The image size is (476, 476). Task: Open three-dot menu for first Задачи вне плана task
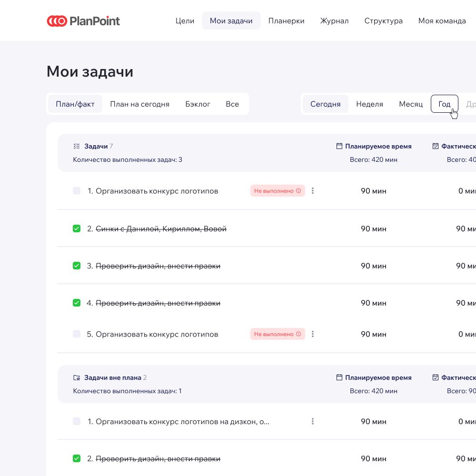[x=313, y=421]
